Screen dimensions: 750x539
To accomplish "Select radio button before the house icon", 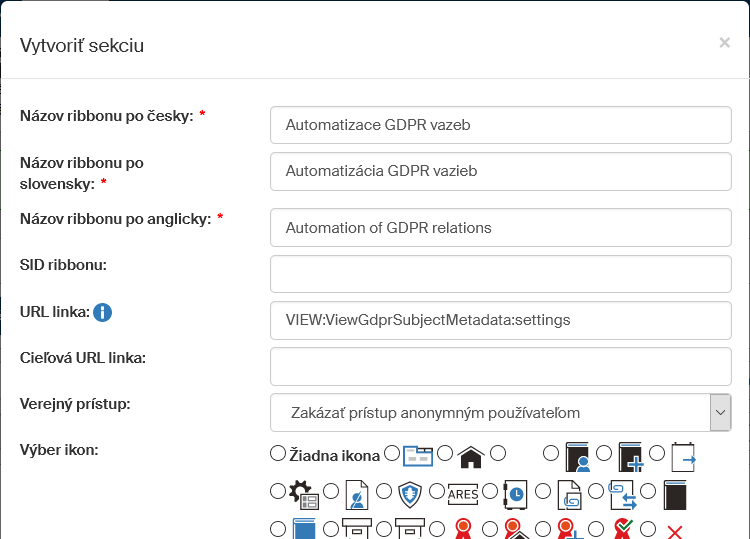I will pos(445,454).
